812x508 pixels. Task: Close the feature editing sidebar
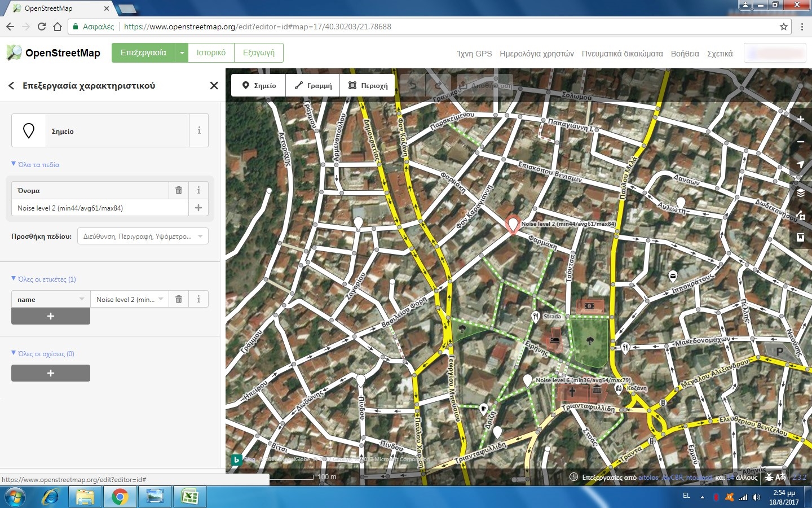click(214, 86)
